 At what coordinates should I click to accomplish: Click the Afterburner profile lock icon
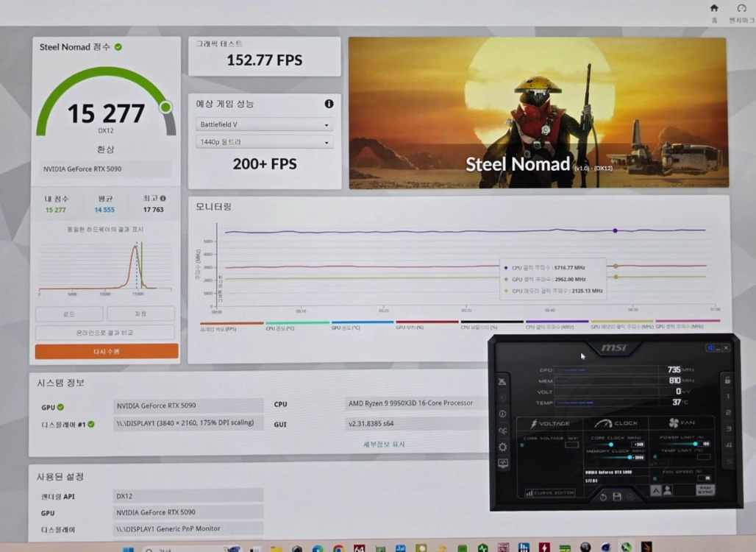[727, 381]
